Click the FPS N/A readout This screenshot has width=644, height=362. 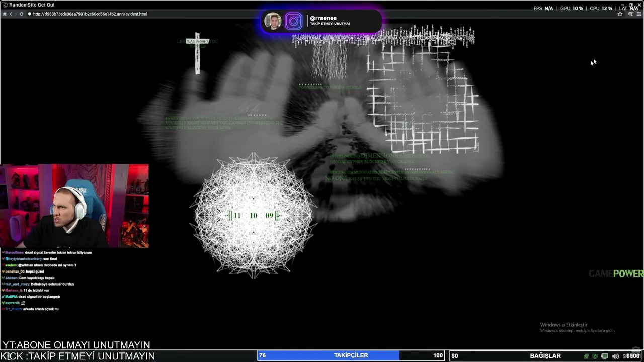(543, 8)
